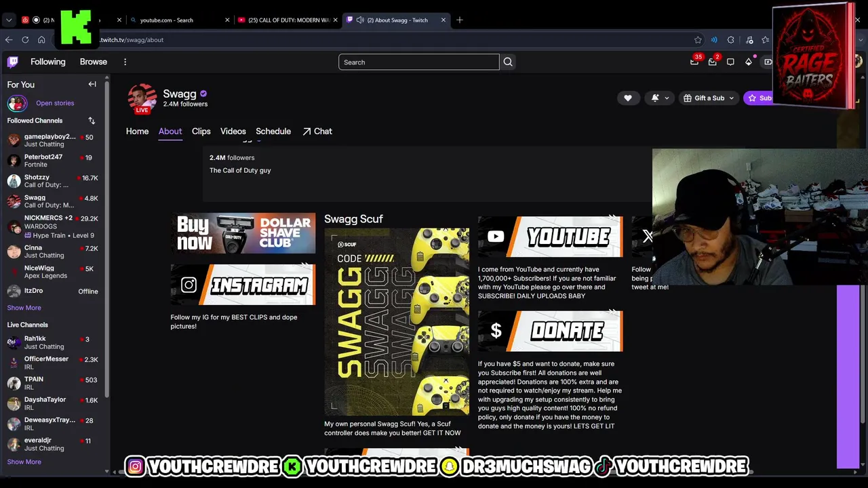Switch to the Home channel tab
The image size is (868, 488).
point(137,131)
